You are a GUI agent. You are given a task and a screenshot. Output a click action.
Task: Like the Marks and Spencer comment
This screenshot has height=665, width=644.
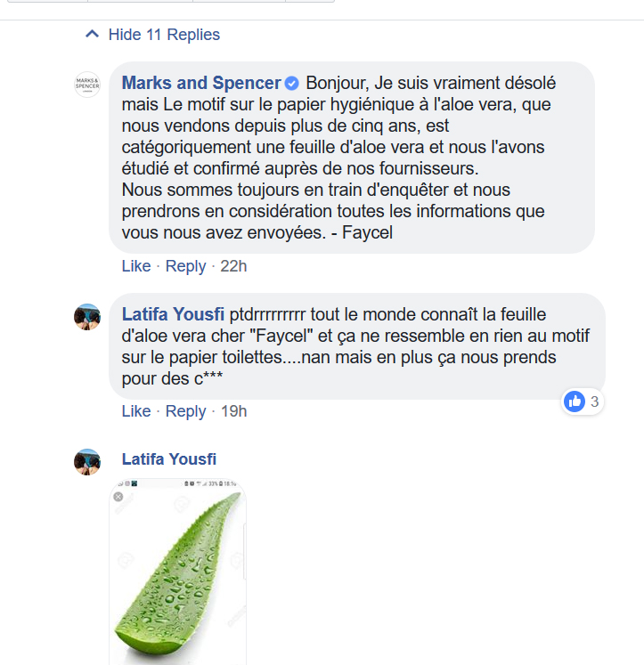click(136, 266)
